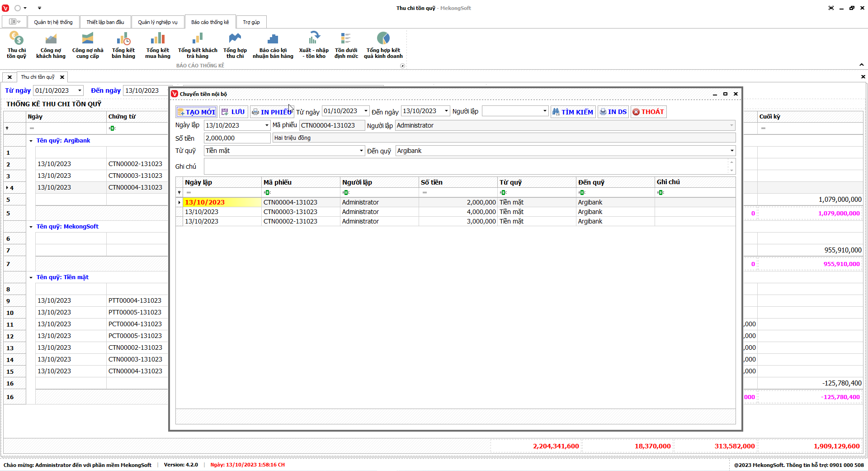Open the Người lập filter dropdown

[x=544, y=111]
